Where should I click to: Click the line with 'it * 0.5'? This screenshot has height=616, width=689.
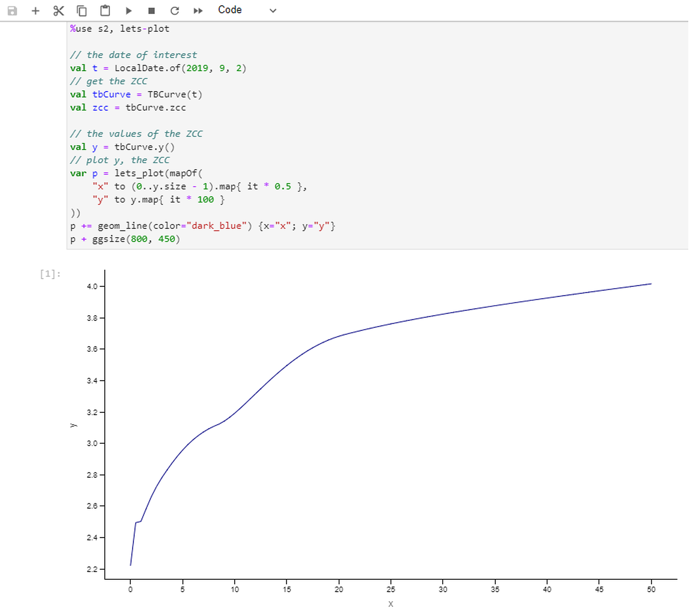(x=200, y=186)
